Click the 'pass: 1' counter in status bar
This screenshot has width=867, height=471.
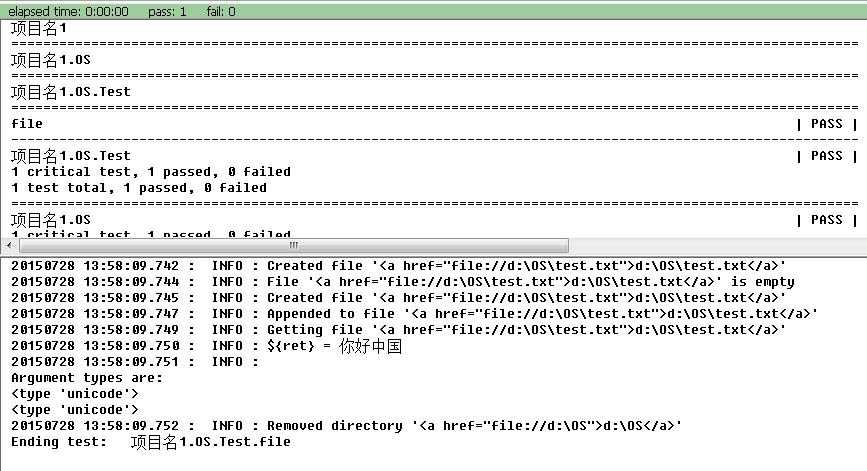(168, 12)
